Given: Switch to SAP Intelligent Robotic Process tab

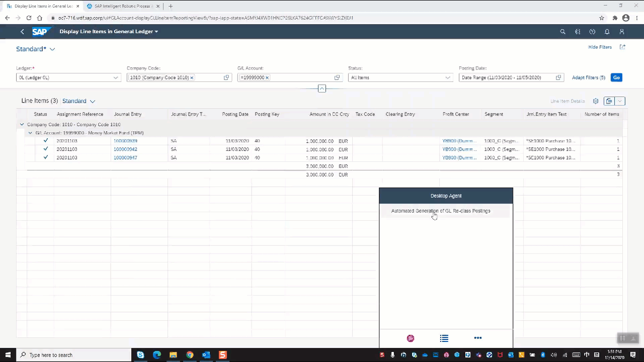Looking at the screenshot, I should [121, 6].
